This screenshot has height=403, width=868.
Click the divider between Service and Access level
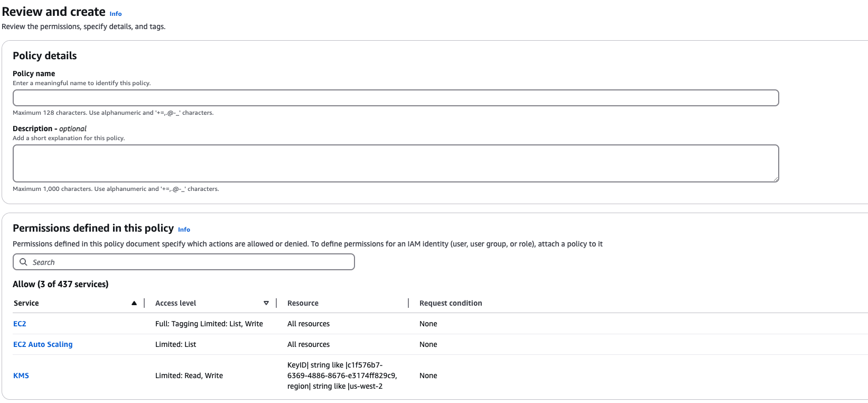point(144,303)
